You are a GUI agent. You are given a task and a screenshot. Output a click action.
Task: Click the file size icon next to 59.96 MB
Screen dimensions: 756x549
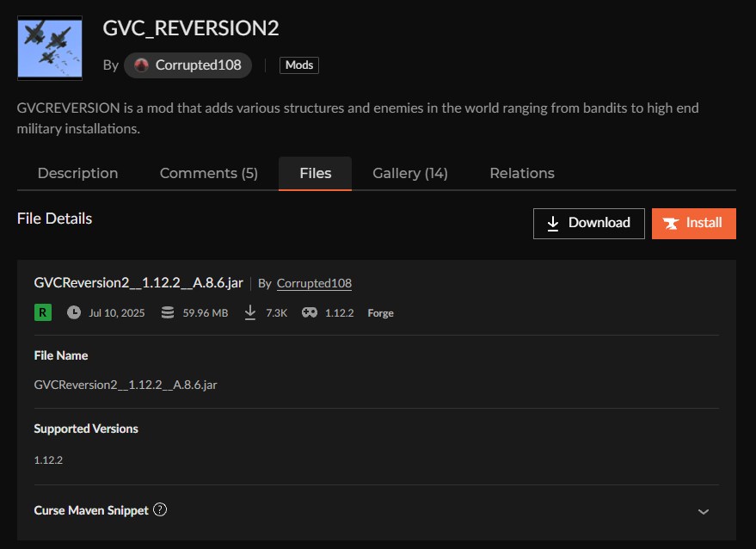click(x=166, y=312)
